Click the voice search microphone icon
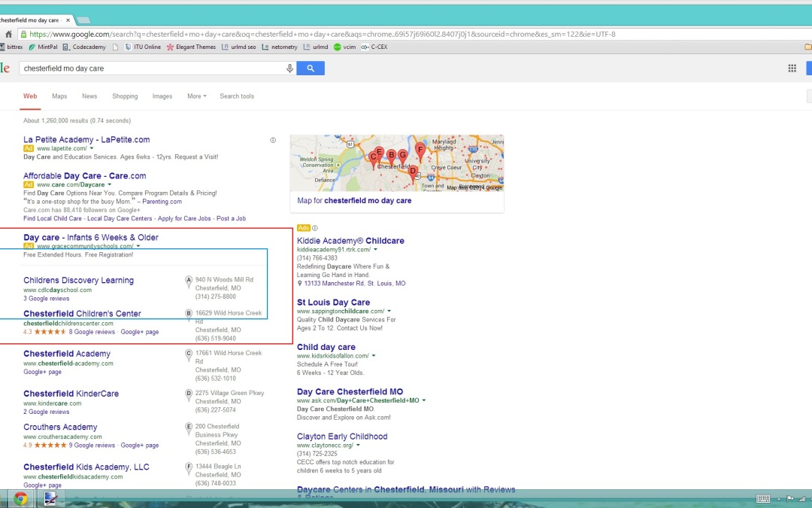This screenshot has height=508, width=812. click(x=289, y=68)
